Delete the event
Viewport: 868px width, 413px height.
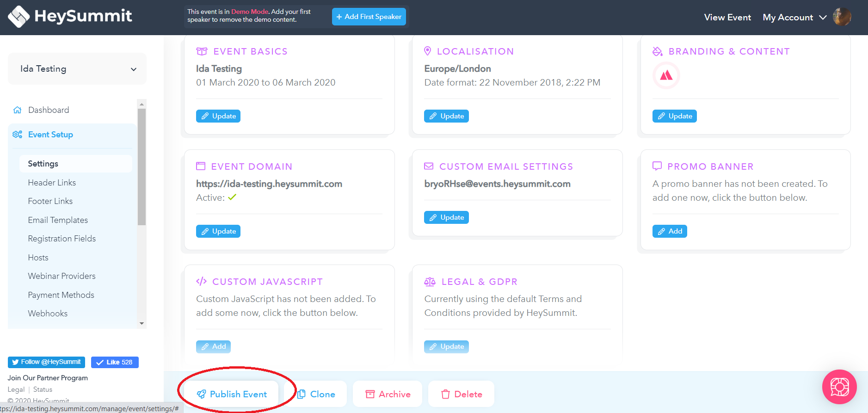(x=461, y=394)
